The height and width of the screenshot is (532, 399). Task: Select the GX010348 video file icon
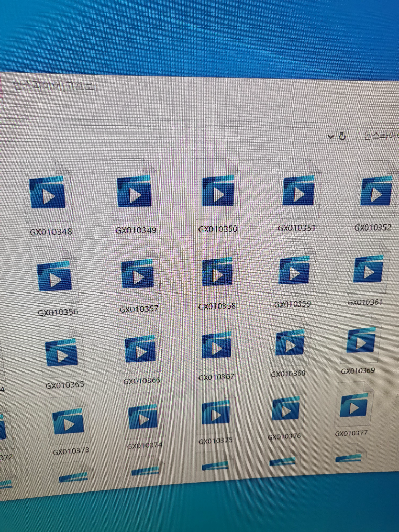click(x=47, y=192)
